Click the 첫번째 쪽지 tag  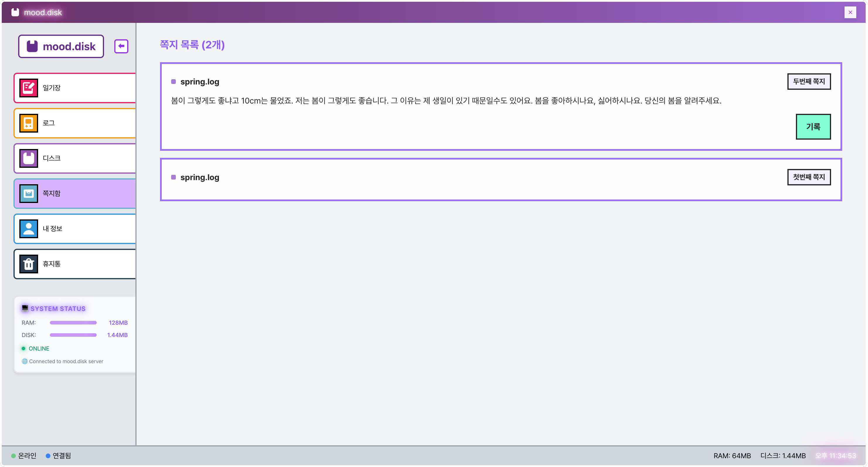click(x=809, y=177)
